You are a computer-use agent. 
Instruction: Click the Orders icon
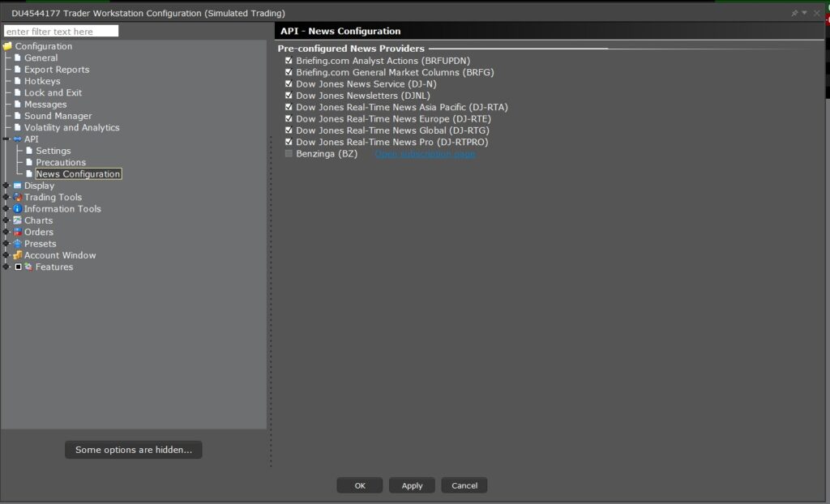pyautogui.click(x=18, y=232)
